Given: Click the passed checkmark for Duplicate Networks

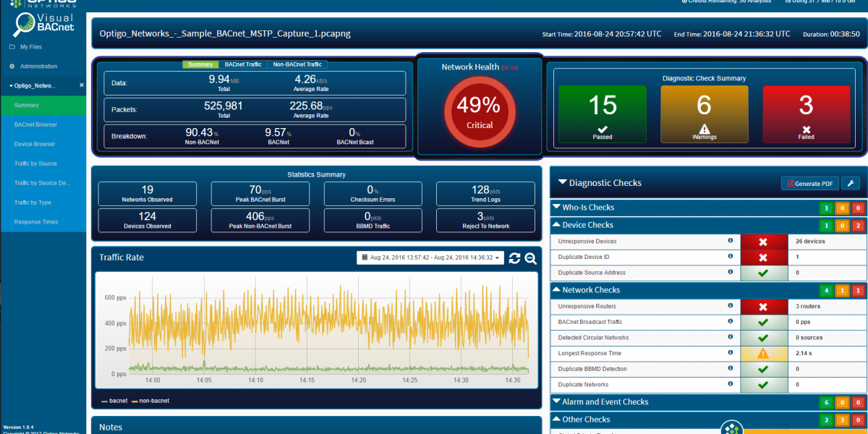Looking at the screenshot, I should point(762,386).
